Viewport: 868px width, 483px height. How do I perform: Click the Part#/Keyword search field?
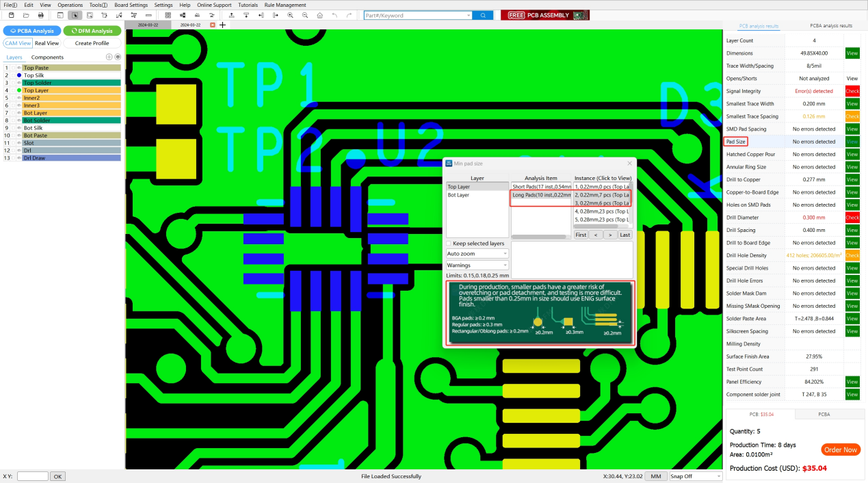(417, 15)
